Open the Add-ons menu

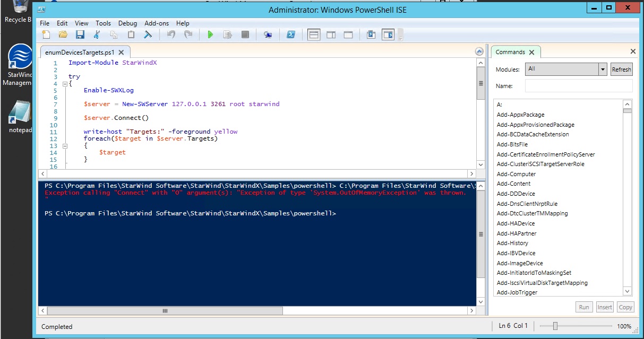pyautogui.click(x=157, y=23)
